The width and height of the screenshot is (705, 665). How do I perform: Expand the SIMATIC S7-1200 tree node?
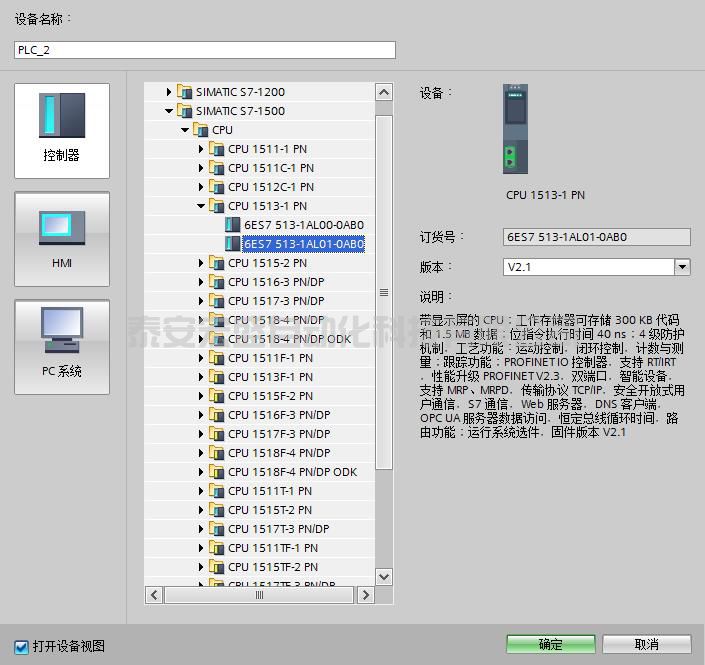pyautogui.click(x=169, y=92)
